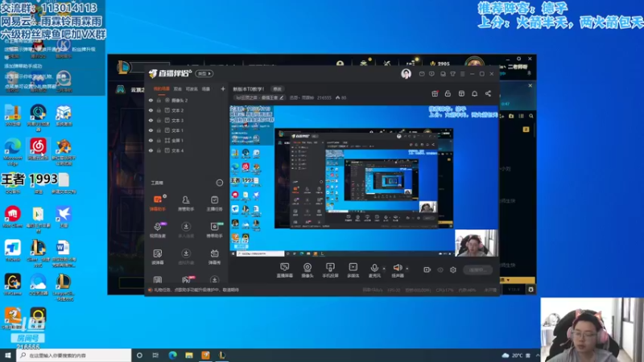Toggle visibility of the 文本 2 layer
Image resolution: width=644 pixels, height=362 pixels.
point(151,110)
